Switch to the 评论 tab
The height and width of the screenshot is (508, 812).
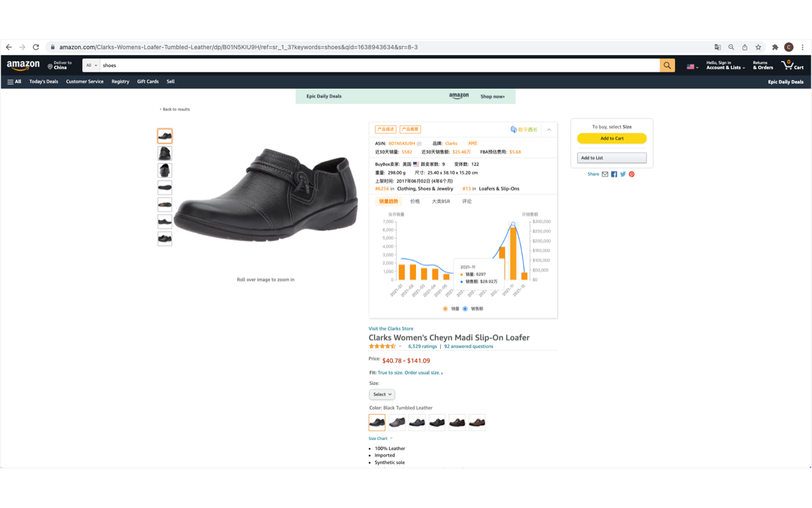point(467,201)
